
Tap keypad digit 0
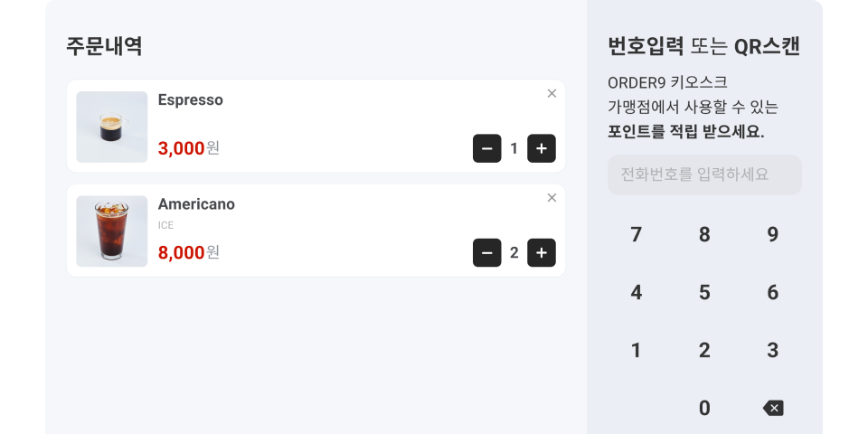(704, 408)
